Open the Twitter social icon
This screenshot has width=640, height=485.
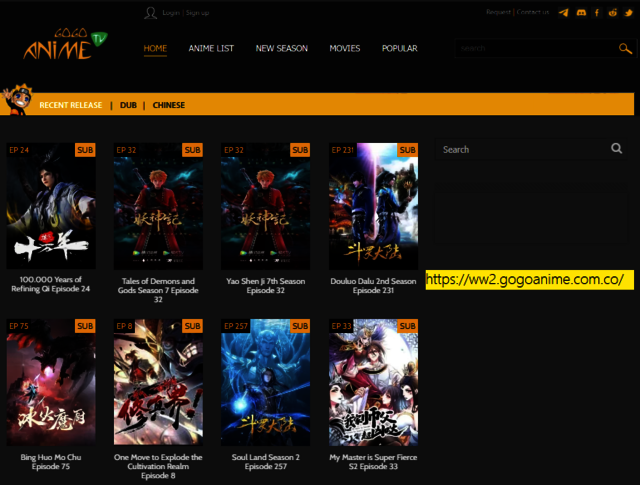coord(629,13)
